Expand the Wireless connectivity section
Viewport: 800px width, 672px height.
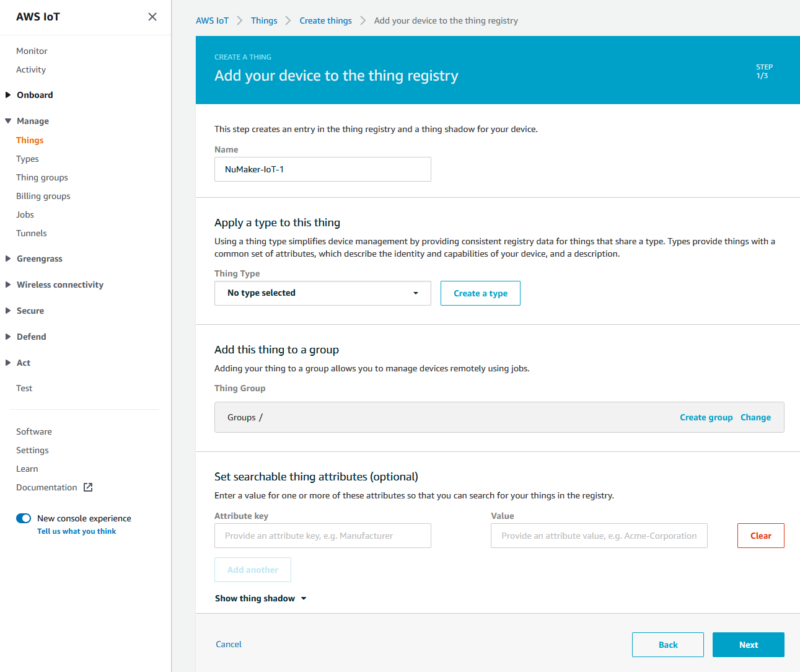click(x=59, y=285)
